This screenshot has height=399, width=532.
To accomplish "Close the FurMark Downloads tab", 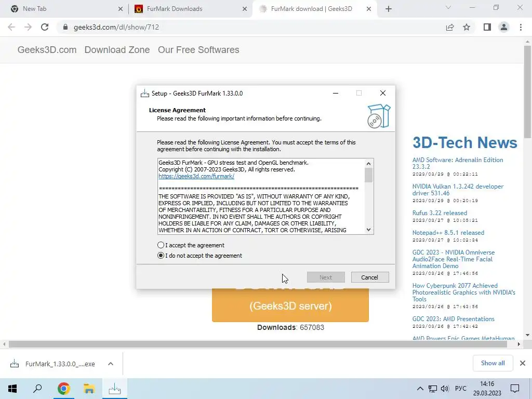I will click(245, 9).
